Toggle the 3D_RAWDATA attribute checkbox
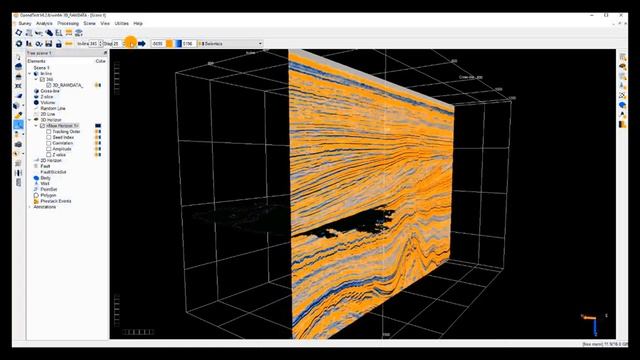The width and height of the screenshot is (640, 360). pos(49,85)
